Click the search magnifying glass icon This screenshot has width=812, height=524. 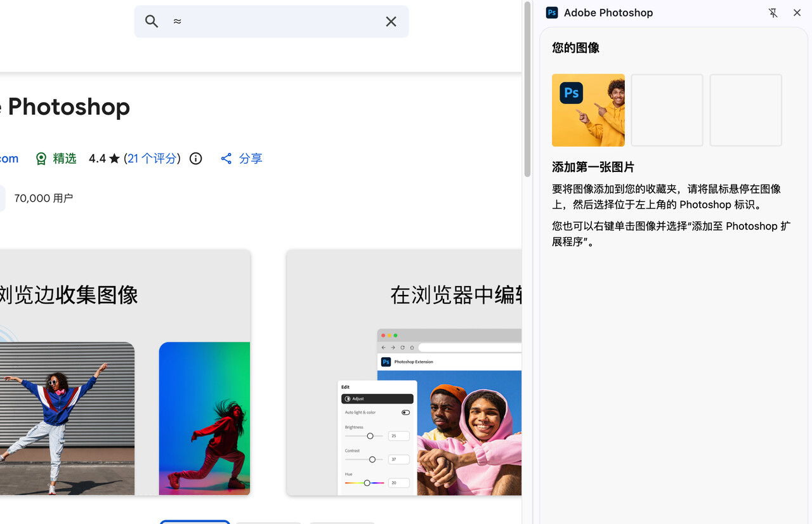tap(152, 21)
